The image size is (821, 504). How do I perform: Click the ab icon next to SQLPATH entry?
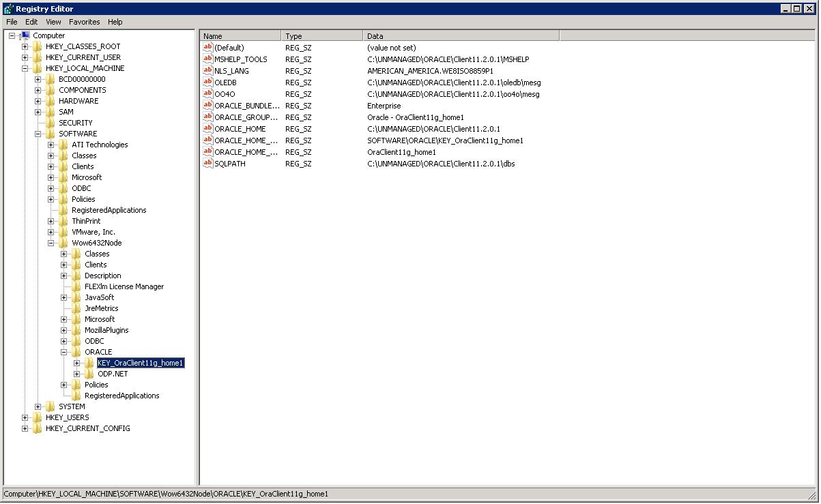[208, 164]
